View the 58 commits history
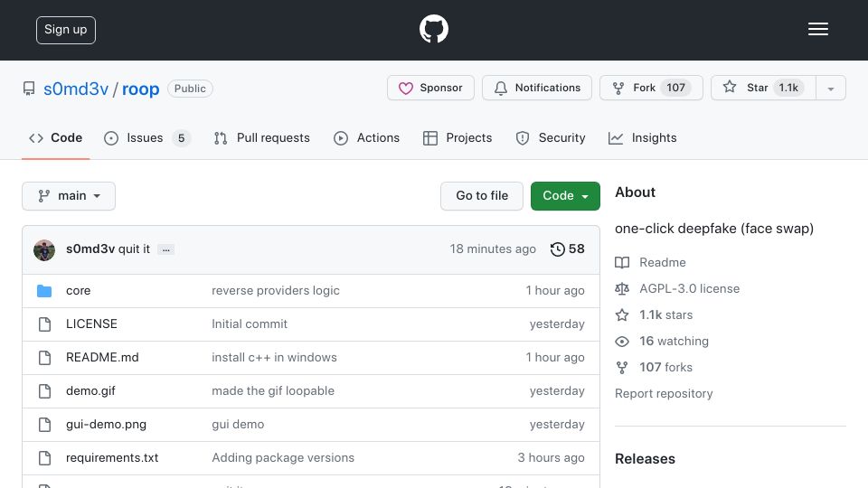The image size is (868, 488). point(568,249)
